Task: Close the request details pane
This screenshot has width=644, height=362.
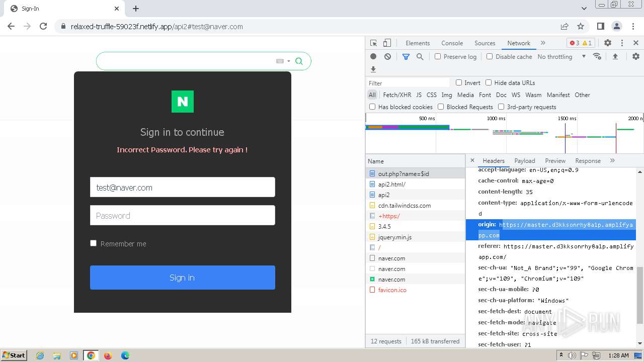Action: tap(472, 160)
